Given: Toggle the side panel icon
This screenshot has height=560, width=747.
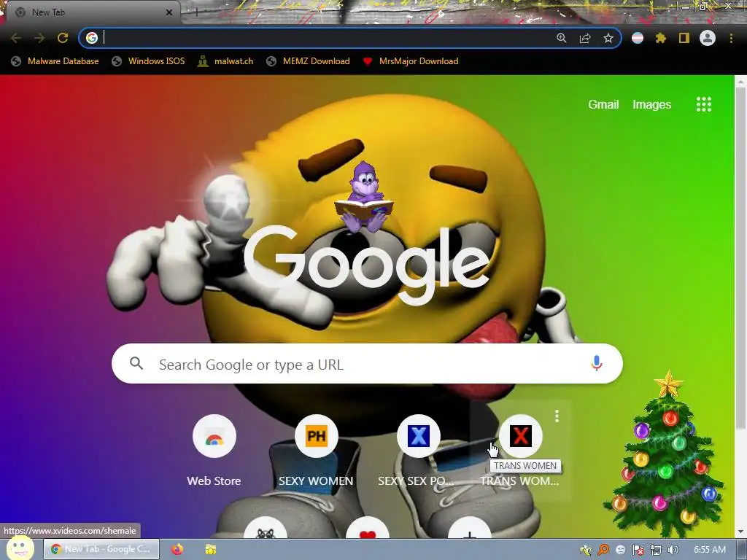Looking at the screenshot, I should coord(684,38).
